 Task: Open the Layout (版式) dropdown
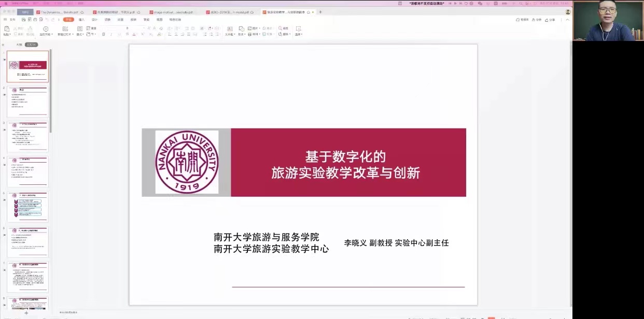pos(80,35)
